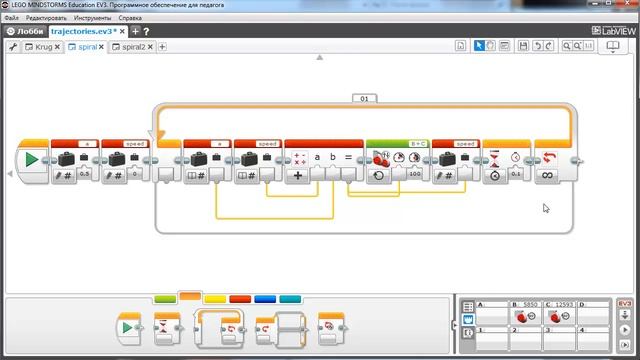The width and height of the screenshot is (640, 360).
Task: Select the comment tool
Action: tap(504, 46)
